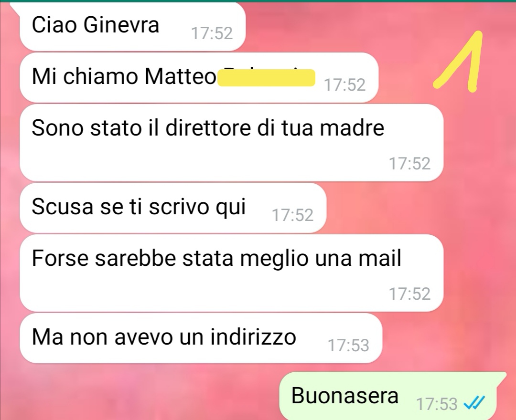Click the 17:52 timestamp on 'Ciao Ginevra'
The width and height of the screenshot is (516, 420).
212,33
